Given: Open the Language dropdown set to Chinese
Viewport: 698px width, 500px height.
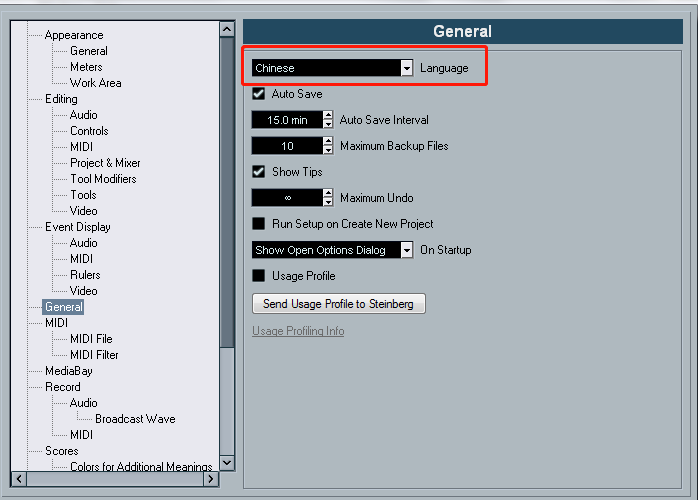Looking at the screenshot, I should (x=332, y=68).
